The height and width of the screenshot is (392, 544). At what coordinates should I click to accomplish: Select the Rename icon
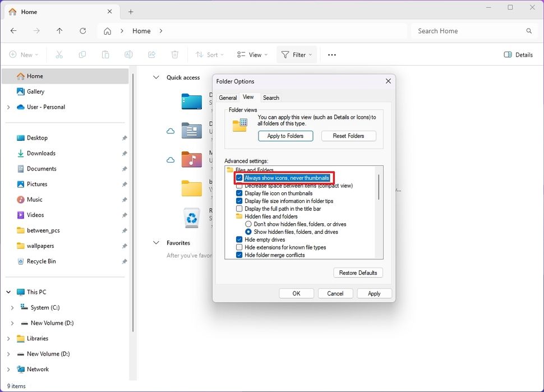[x=128, y=54]
